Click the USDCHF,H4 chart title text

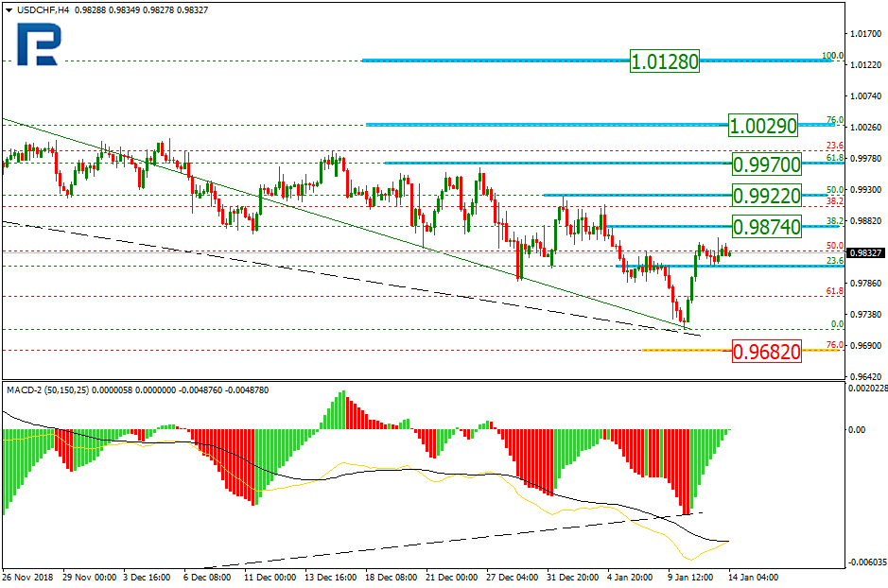(x=41, y=9)
